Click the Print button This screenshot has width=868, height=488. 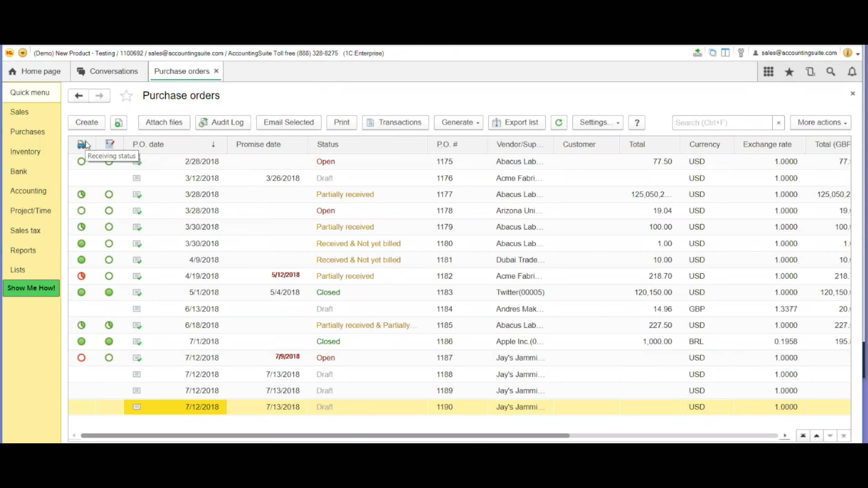tap(342, 122)
